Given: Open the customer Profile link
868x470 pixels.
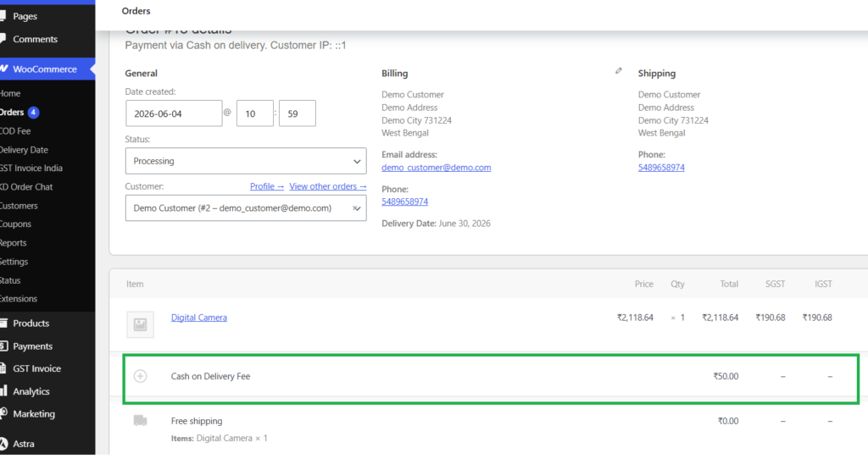Looking at the screenshot, I should [267, 186].
